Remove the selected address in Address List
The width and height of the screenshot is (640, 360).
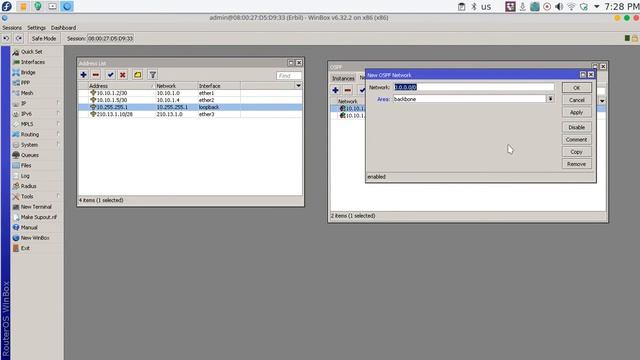point(96,75)
